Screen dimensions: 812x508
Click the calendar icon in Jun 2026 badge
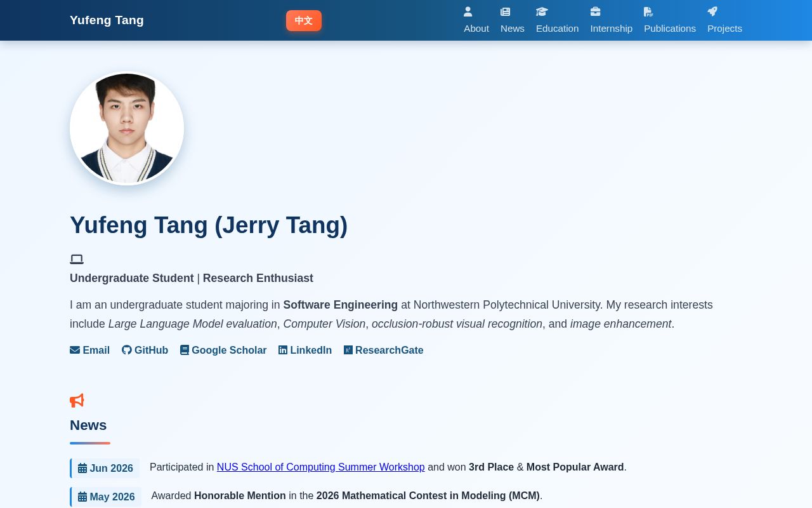coord(82,469)
